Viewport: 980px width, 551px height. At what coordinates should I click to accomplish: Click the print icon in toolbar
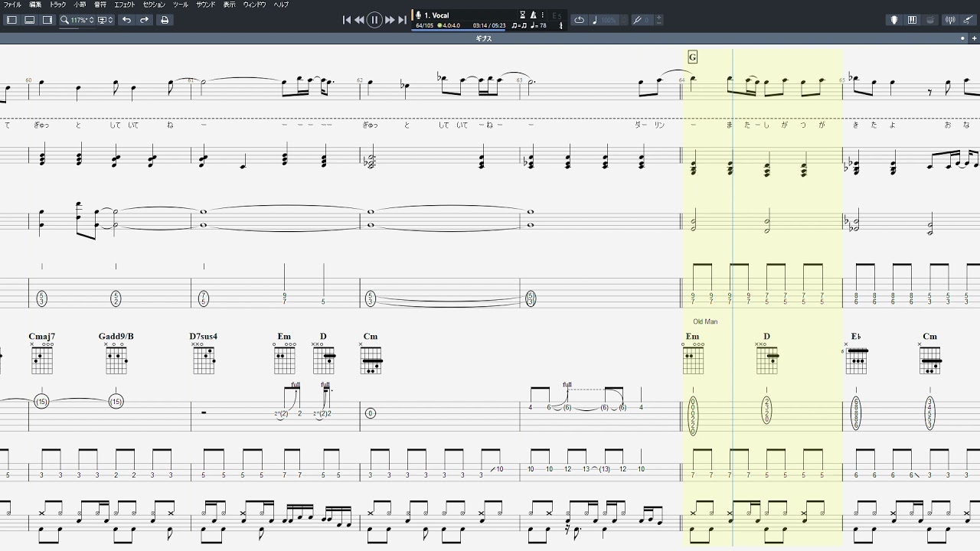pyautogui.click(x=164, y=20)
